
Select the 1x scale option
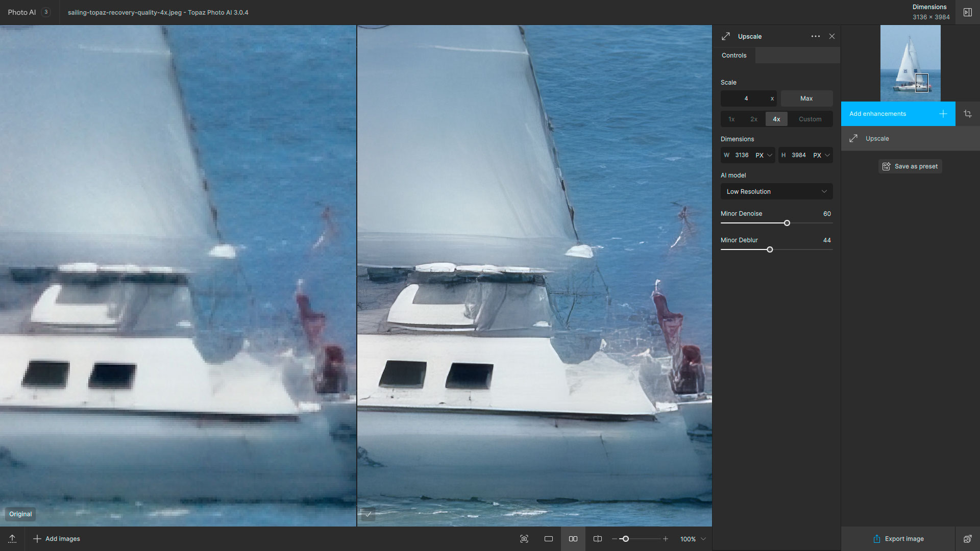(x=731, y=119)
